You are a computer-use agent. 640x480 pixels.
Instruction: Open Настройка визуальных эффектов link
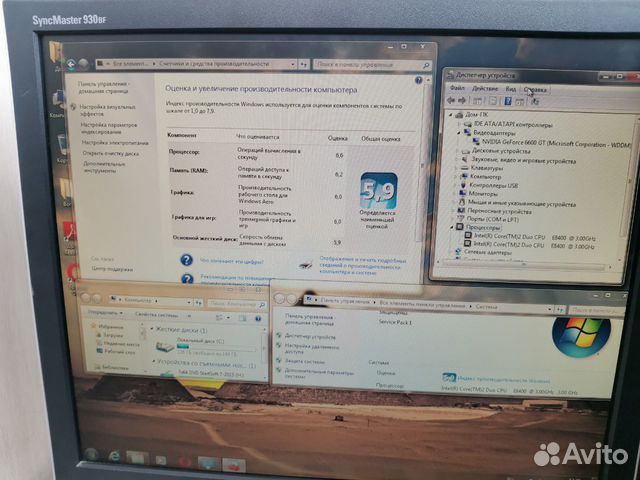[x=107, y=110]
